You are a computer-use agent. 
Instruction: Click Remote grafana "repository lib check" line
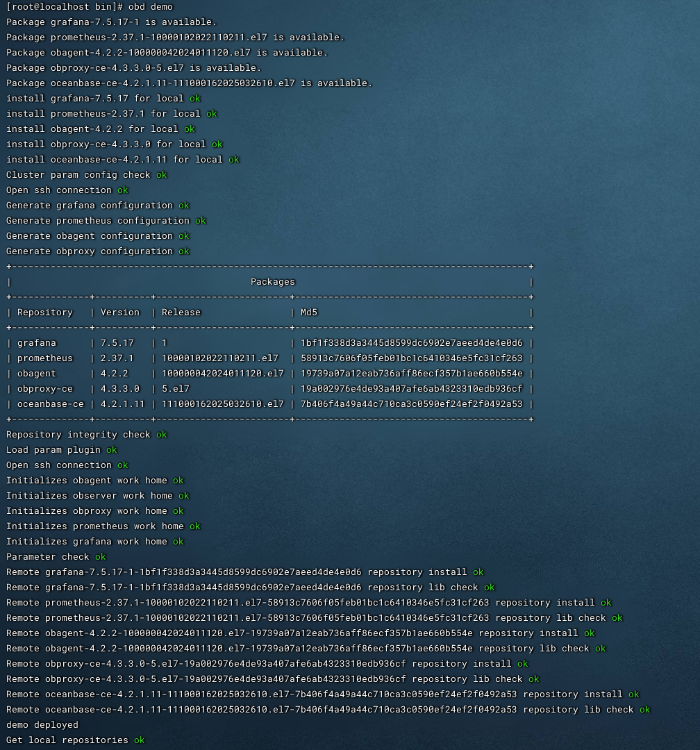[x=250, y=588]
